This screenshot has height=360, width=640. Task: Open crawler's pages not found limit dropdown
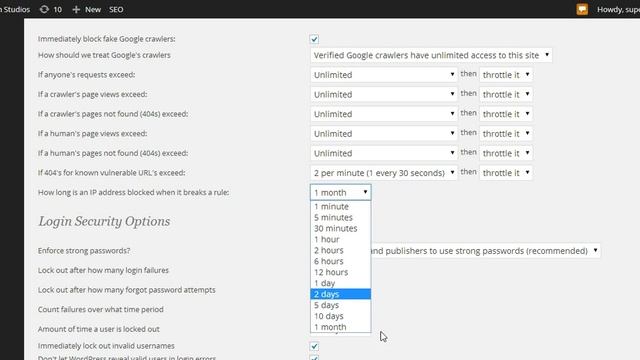click(384, 114)
